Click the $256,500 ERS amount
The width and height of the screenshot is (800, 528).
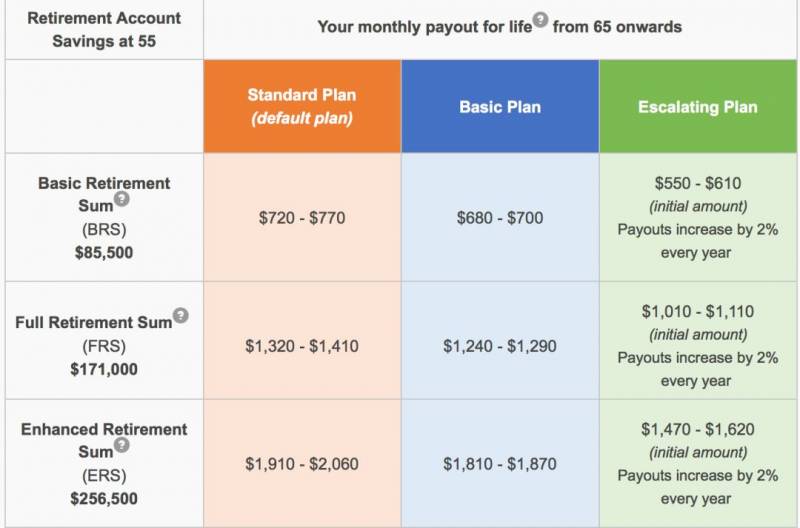point(104,498)
